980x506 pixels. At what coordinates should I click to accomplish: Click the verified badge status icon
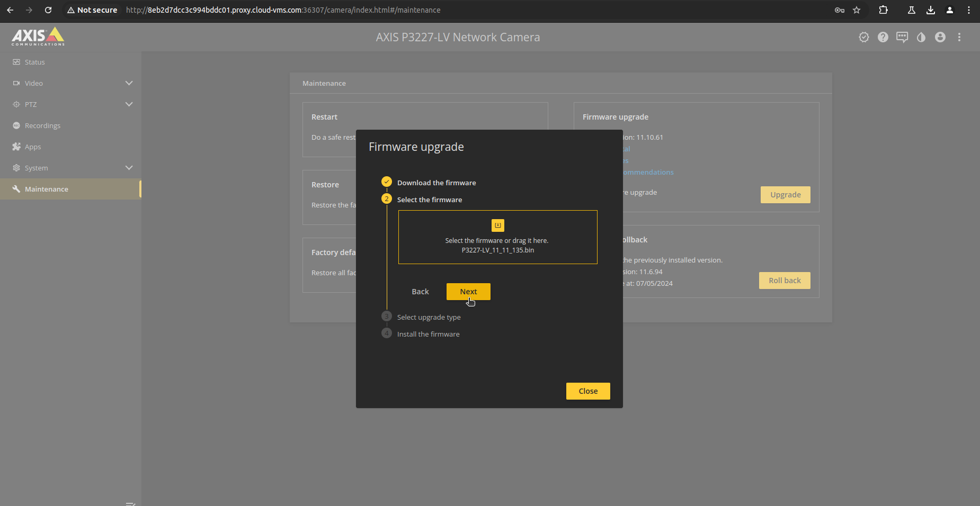coord(863,37)
